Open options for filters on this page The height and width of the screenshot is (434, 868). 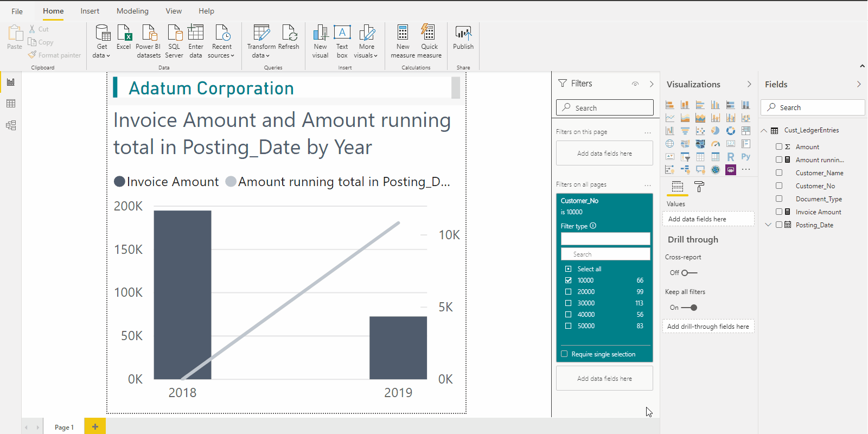pyautogui.click(x=648, y=132)
